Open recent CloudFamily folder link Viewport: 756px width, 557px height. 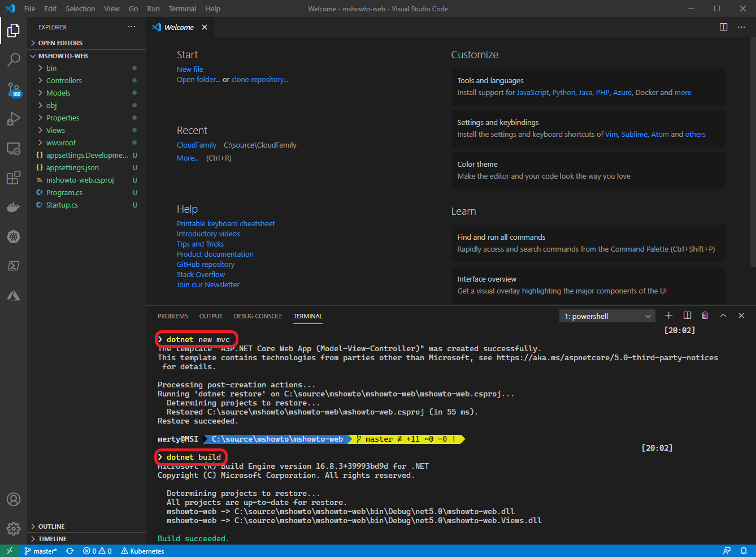tap(197, 145)
